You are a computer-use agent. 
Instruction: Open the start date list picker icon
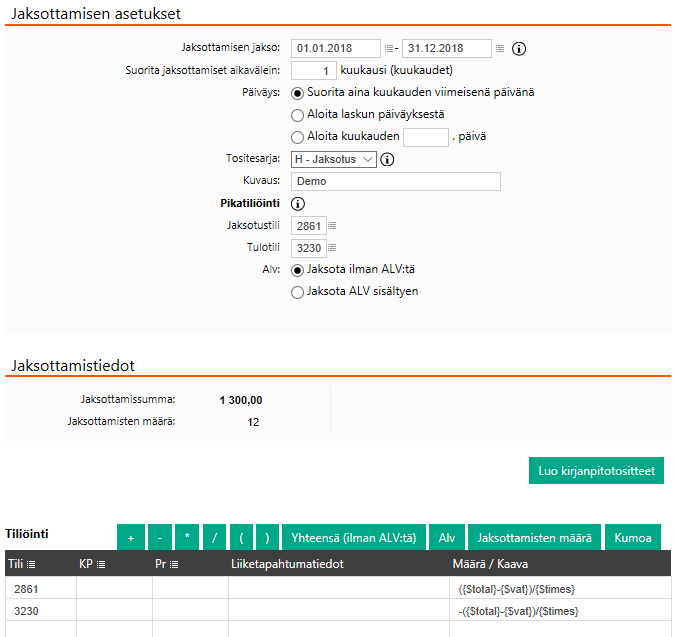389,49
